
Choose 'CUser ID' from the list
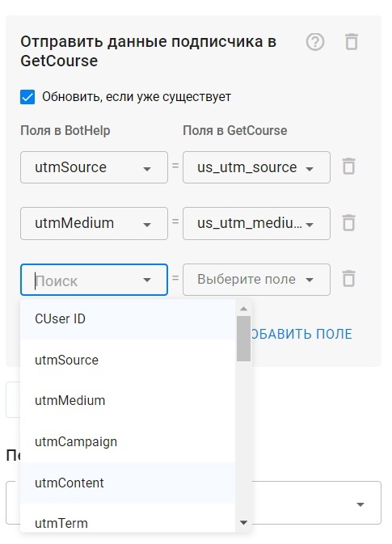pos(128,319)
